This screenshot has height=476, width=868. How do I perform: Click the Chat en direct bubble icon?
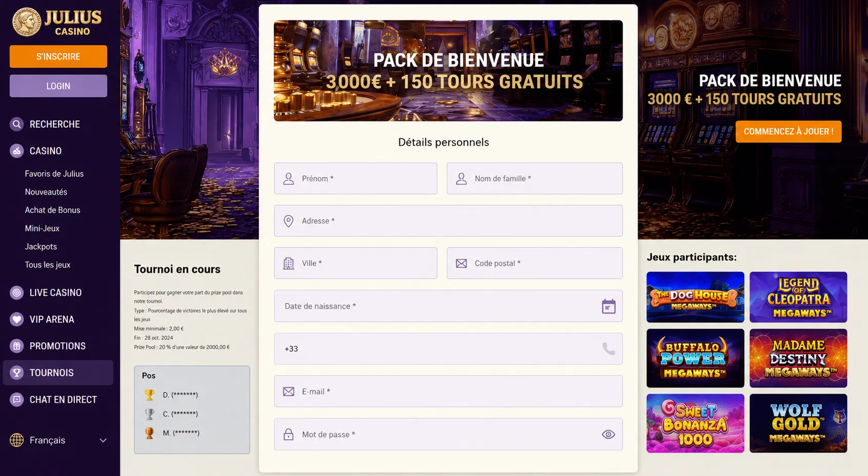(17, 399)
